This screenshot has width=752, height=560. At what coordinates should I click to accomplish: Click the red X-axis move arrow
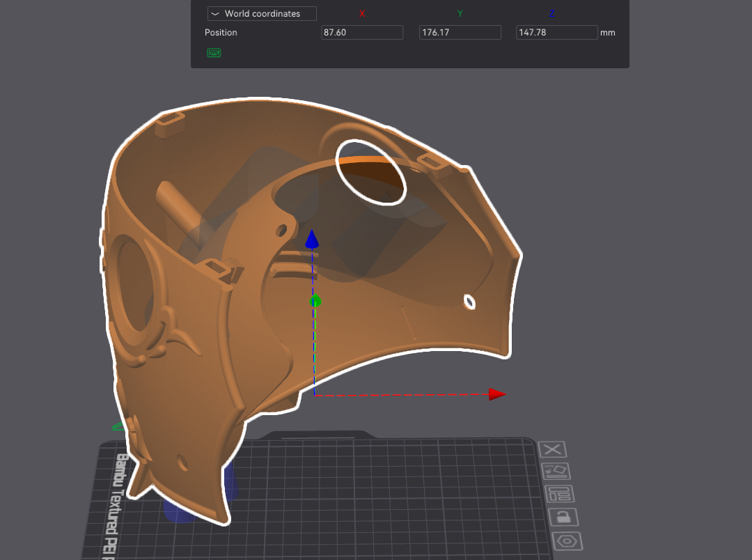(x=496, y=394)
